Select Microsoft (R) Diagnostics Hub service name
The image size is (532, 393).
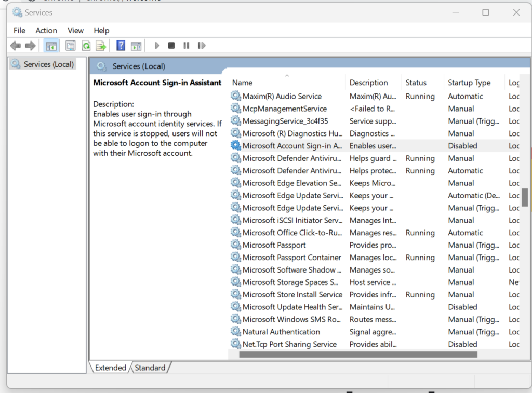click(292, 133)
